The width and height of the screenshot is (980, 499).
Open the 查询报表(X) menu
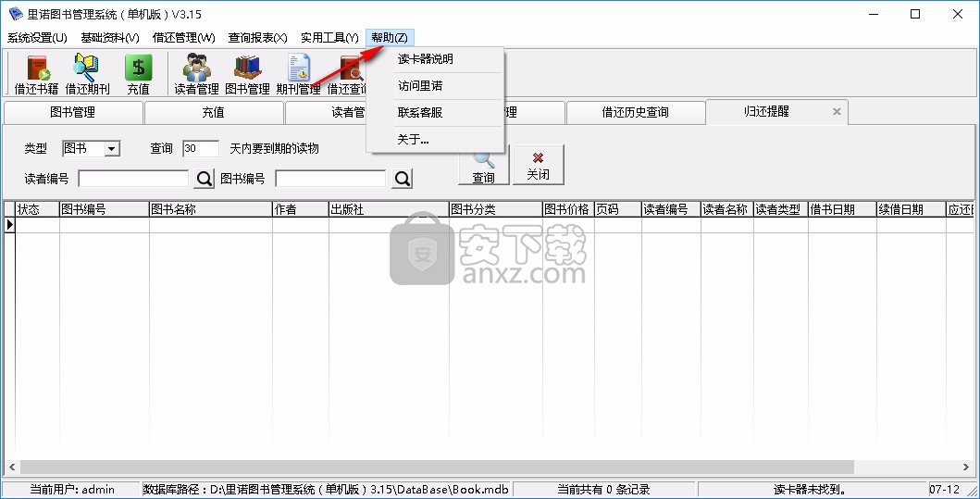(257, 38)
